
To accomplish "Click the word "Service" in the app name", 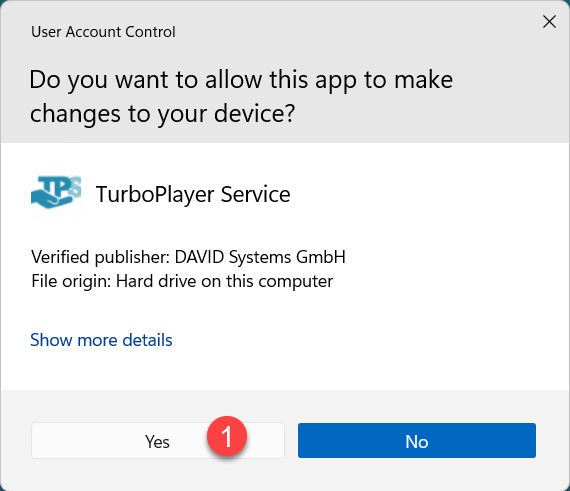I will (256, 194).
